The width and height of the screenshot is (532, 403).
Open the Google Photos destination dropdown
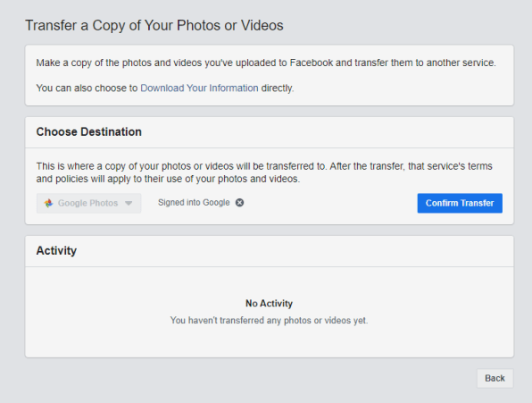tap(88, 203)
